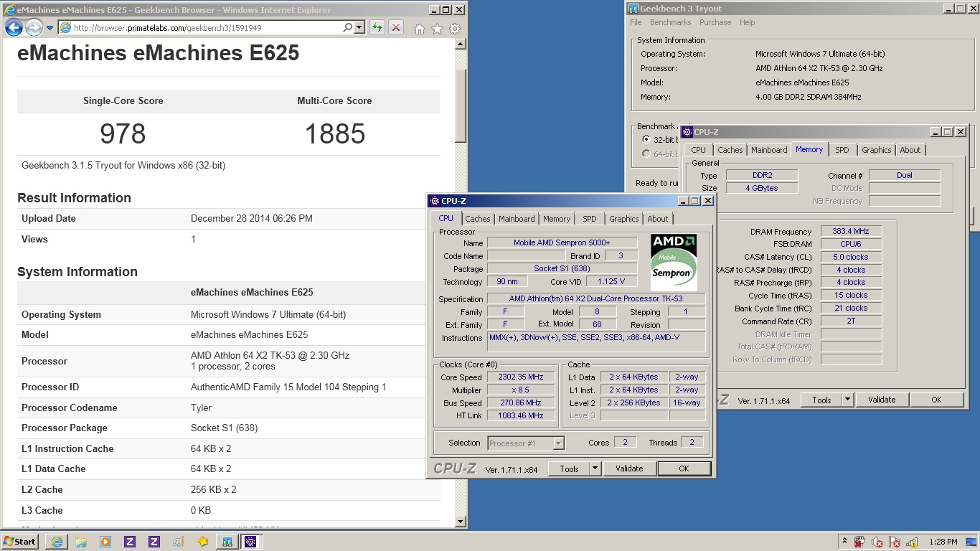Click the multi-core score 1885

[335, 134]
